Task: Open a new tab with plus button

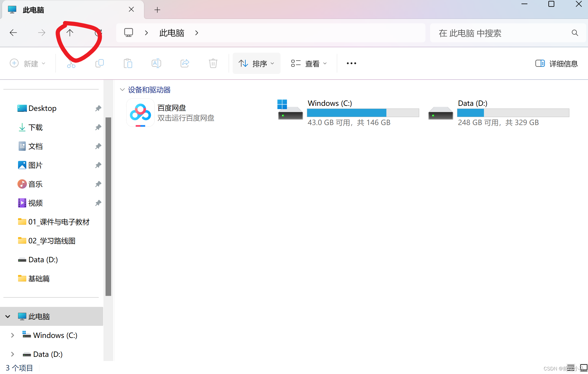Action: coord(157,10)
